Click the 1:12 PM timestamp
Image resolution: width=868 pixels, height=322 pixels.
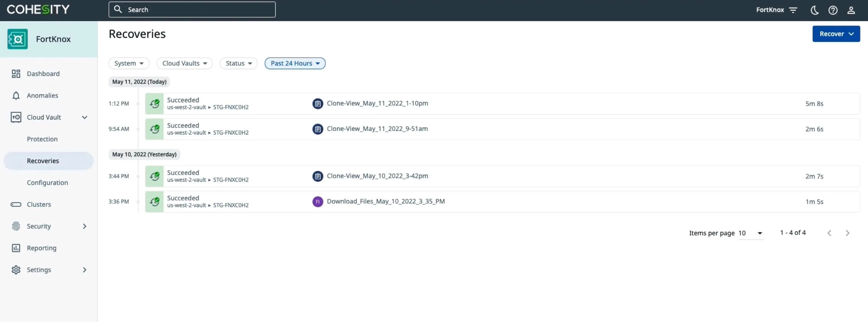[119, 104]
